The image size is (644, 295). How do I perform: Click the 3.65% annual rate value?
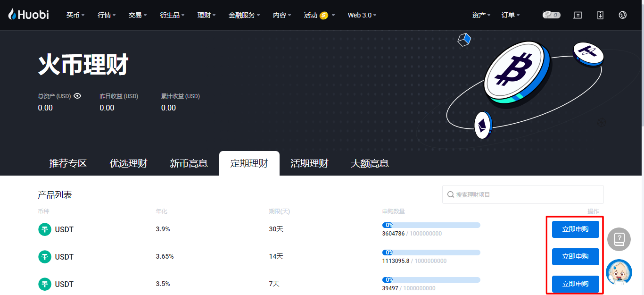coord(165,256)
